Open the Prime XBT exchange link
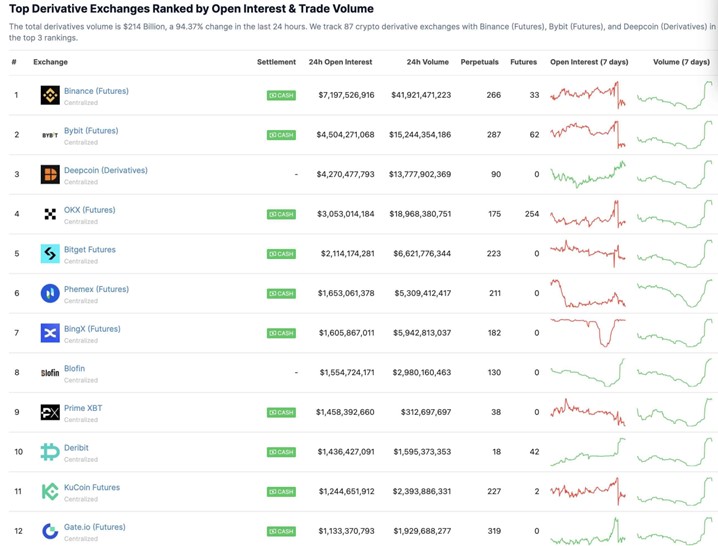Image resolution: width=718 pixels, height=546 pixels. coord(83,408)
